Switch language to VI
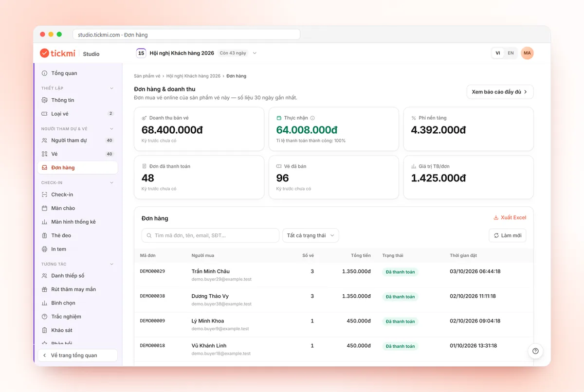Image resolution: width=584 pixels, height=392 pixels. coord(498,53)
